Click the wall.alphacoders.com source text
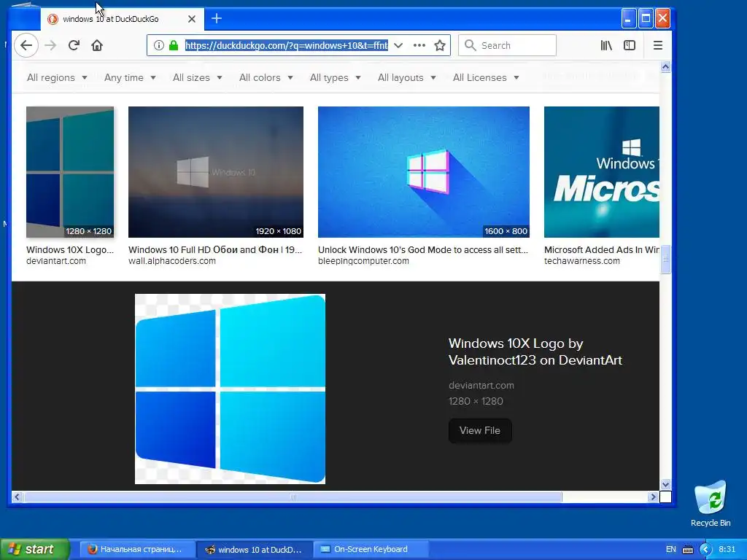The image size is (747, 560). coord(172,261)
